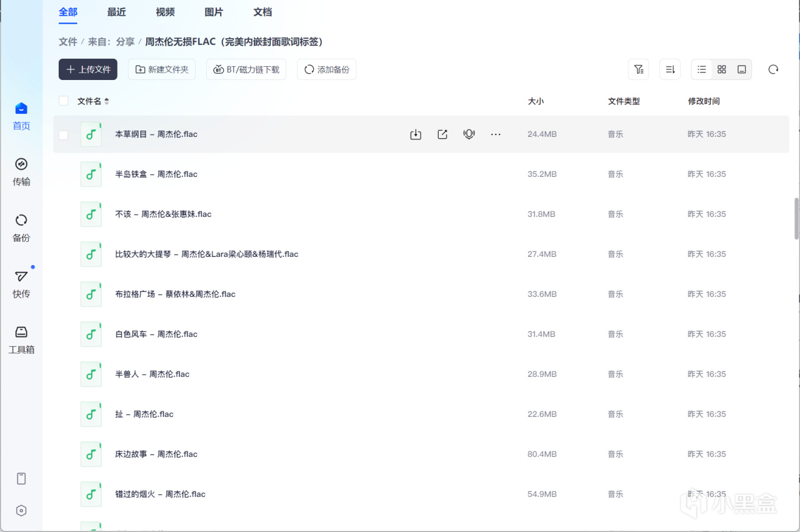Open the sort order toolbar icon

[x=670, y=69]
